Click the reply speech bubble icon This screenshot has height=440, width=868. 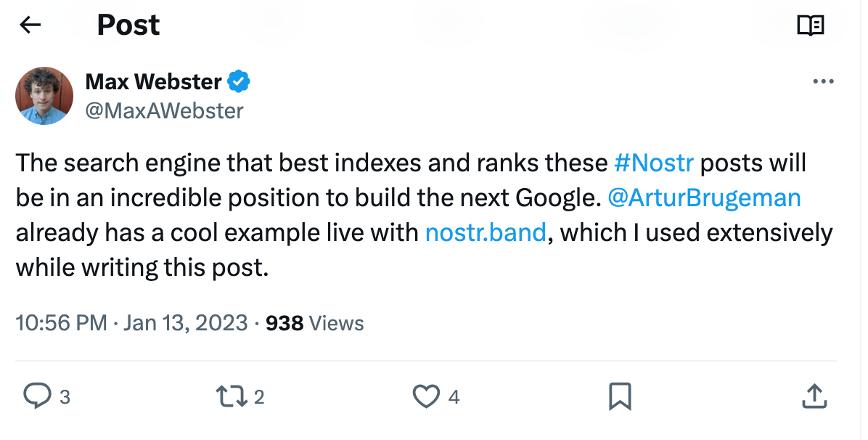click(x=37, y=396)
